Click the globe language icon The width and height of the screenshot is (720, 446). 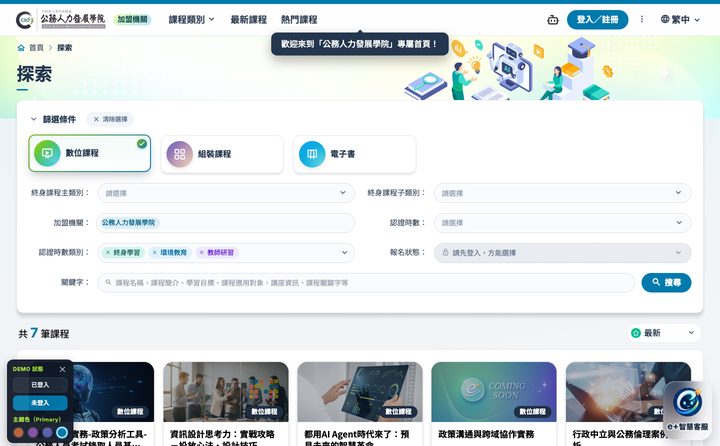[x=665, y=19]
